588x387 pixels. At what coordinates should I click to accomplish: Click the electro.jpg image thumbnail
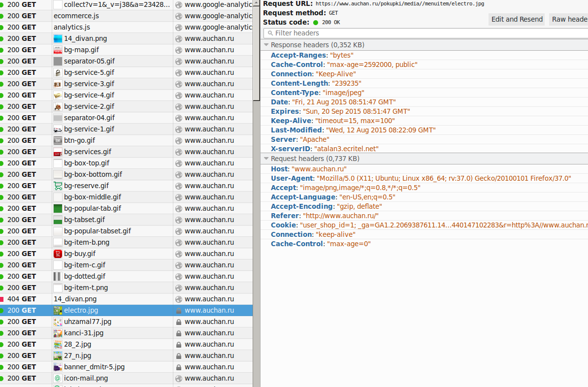tap(58, 311)
